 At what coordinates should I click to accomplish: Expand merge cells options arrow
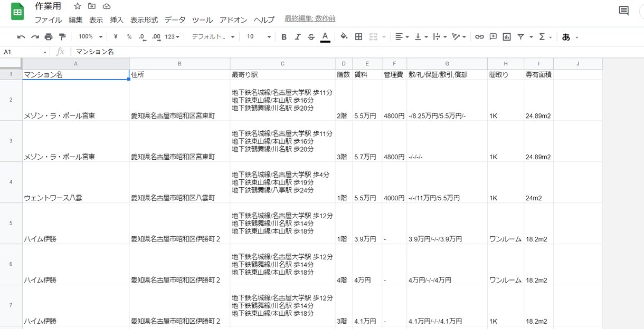tap(384, 37)
